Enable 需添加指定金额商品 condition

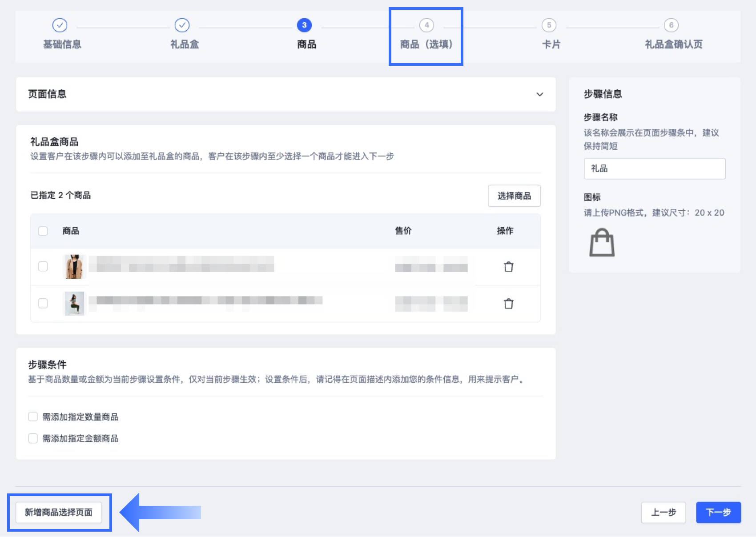[x=33, y=438]
